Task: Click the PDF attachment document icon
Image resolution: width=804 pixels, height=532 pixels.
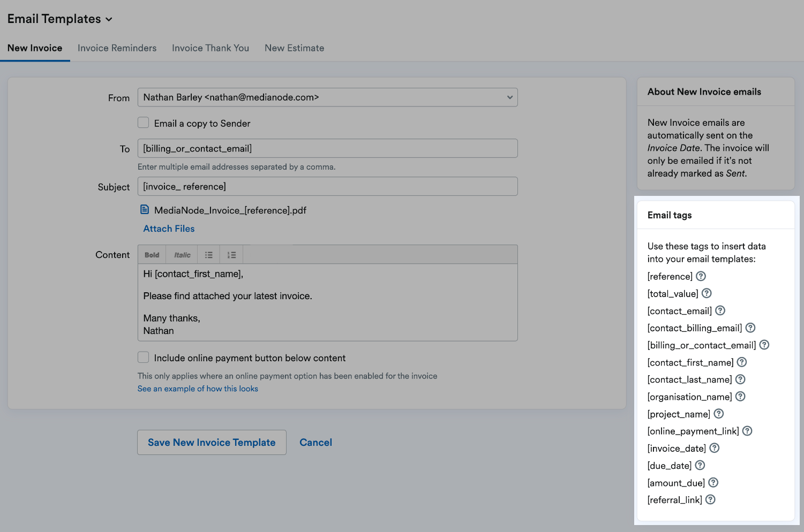Action: pyautogui.click(x=145, y=210)
